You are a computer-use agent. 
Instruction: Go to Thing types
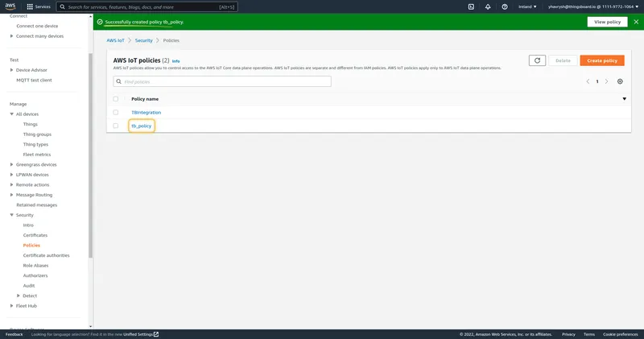(x=35, y=144)
